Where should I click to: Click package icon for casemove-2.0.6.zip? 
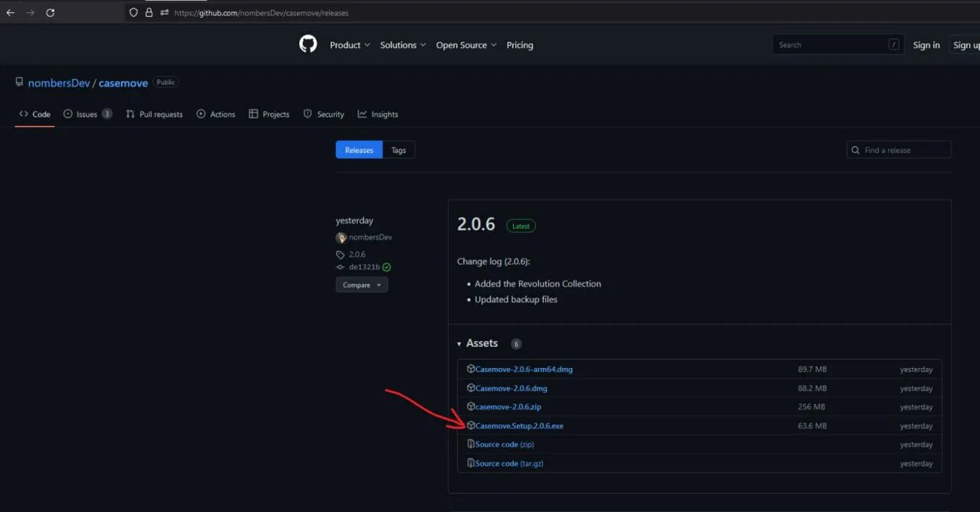[x=471, y=406]
